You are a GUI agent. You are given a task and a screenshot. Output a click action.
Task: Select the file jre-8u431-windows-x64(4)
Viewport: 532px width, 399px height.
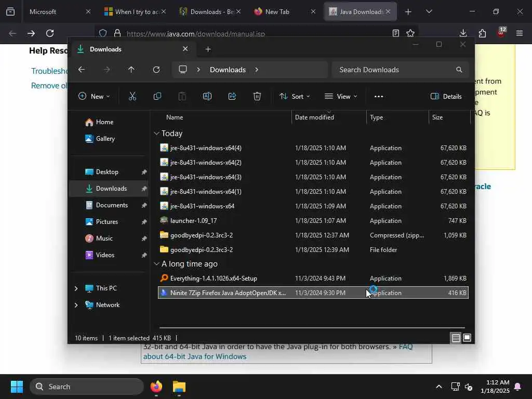coord(313,148)
